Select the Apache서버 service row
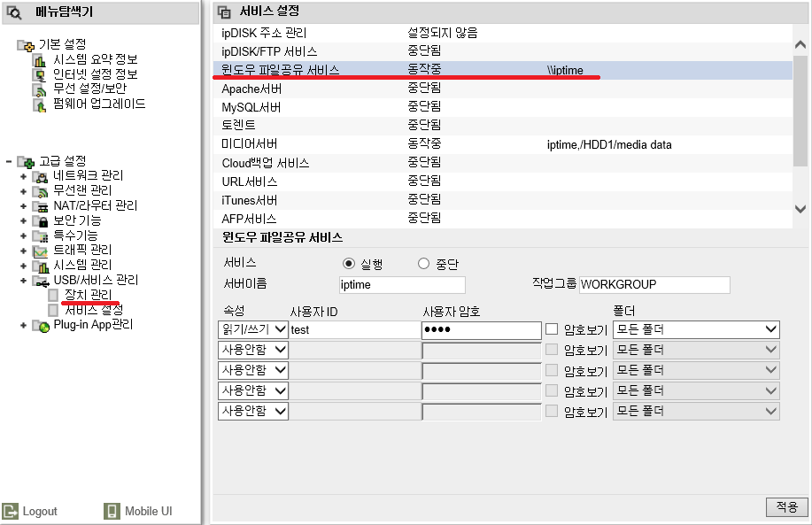 click(503, 89)
